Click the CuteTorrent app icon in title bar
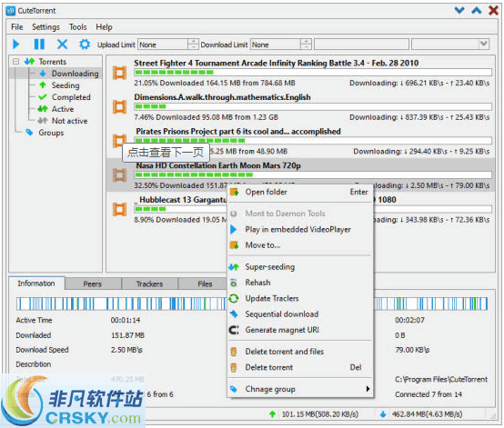504x428 pixels. (x=11, y=11)
